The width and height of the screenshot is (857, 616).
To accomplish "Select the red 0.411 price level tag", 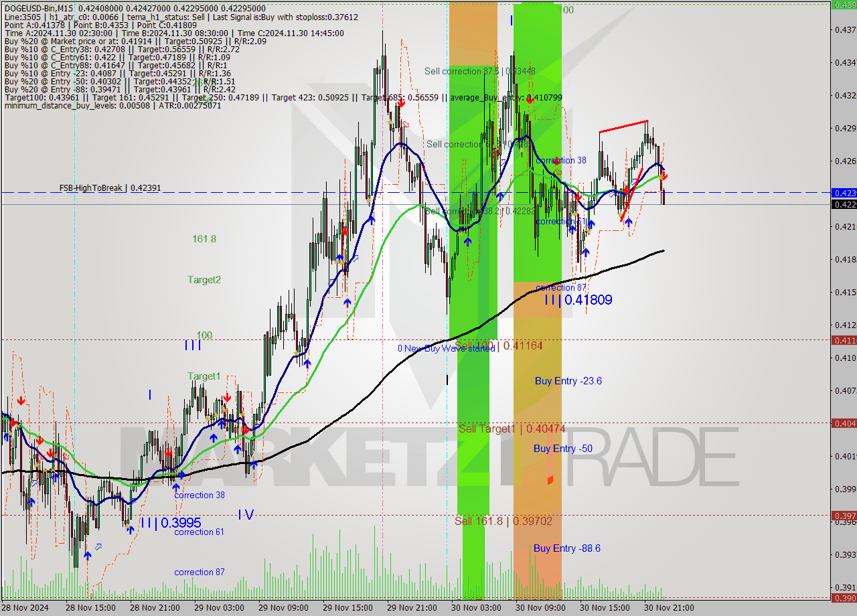I will (x=843, y=340).
